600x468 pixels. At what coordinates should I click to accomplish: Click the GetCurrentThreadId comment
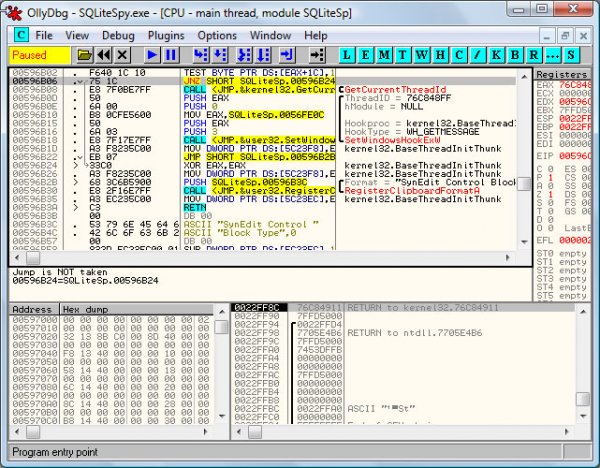[x=395, y=90]
